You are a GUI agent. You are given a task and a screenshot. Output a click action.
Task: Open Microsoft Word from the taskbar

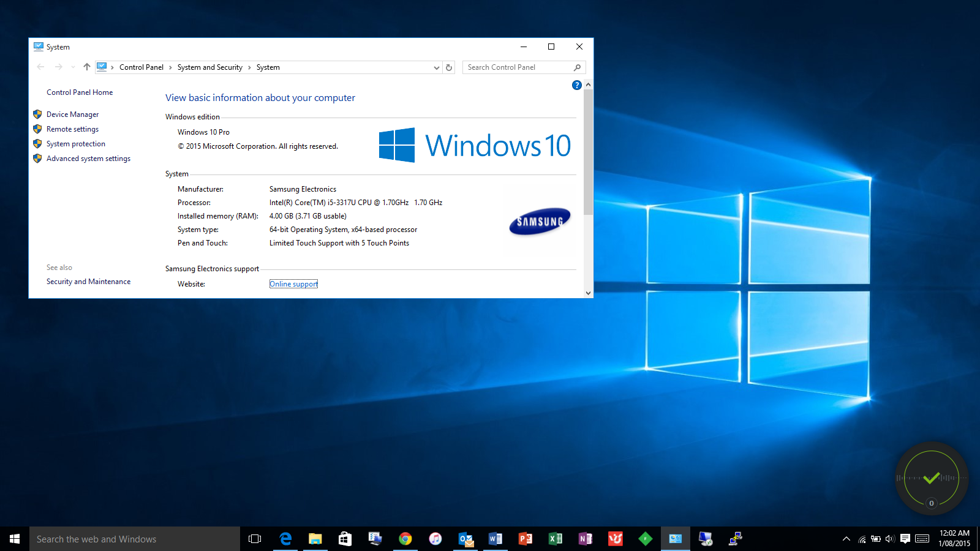pos(495,539)
